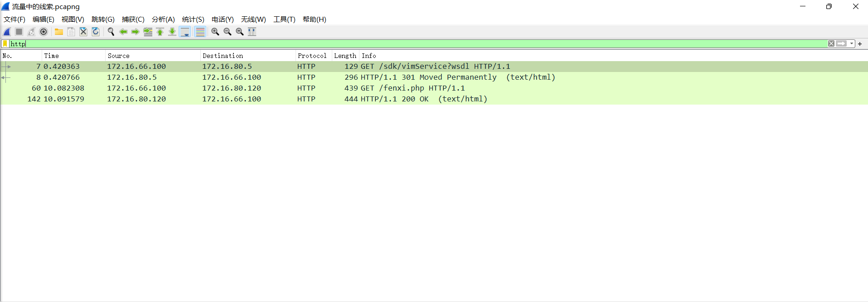The image size is (868, 302).
Task: Select packet 7 GET /sdk/vimService?wsdl
Action: (434, 67)
